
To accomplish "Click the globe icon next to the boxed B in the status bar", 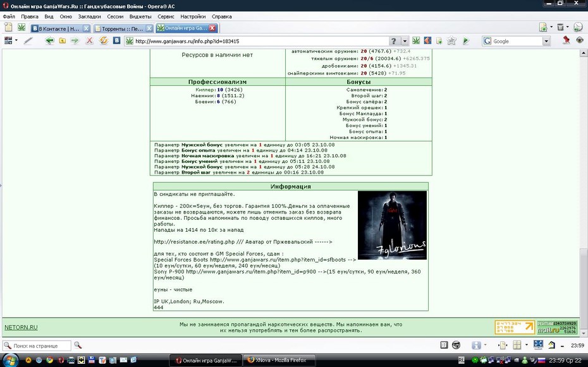I will (x=456, y=345).
